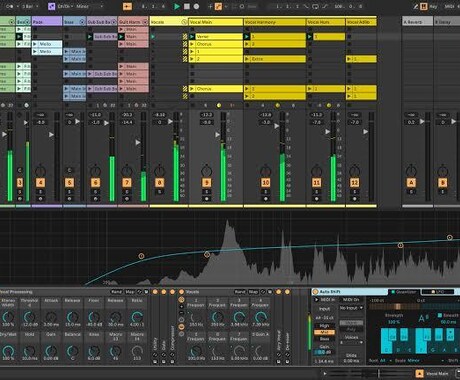Fold the Vocals group track
Viewport: 460px width, 380px height.
pos(184,22)
